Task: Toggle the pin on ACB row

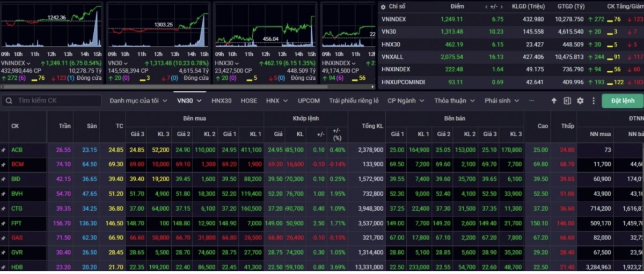Action: (x=4, y=150)
